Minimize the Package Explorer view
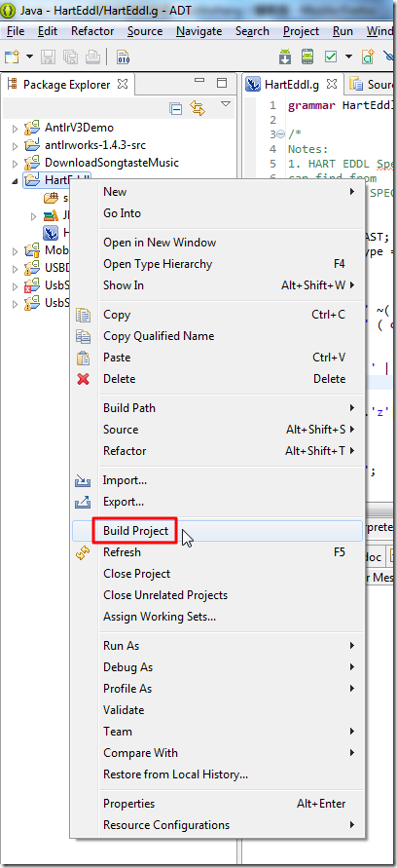 (x=199, y=83)
